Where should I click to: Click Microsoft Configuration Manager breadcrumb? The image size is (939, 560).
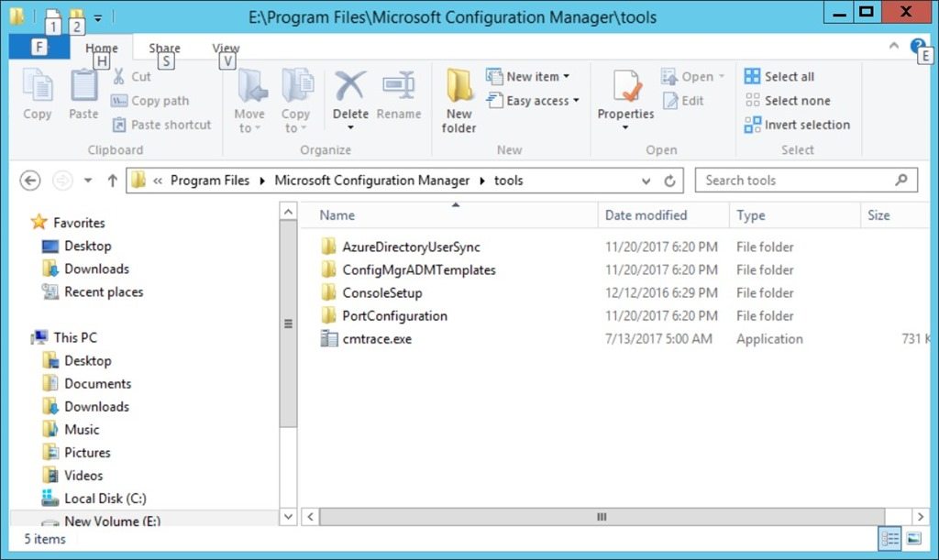click(x=372, y=180)
